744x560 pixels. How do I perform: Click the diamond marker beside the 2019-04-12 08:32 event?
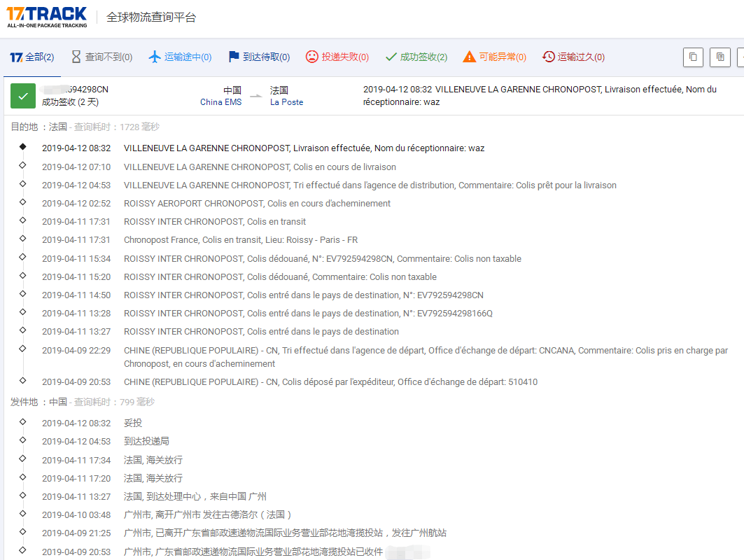point(22,148)
